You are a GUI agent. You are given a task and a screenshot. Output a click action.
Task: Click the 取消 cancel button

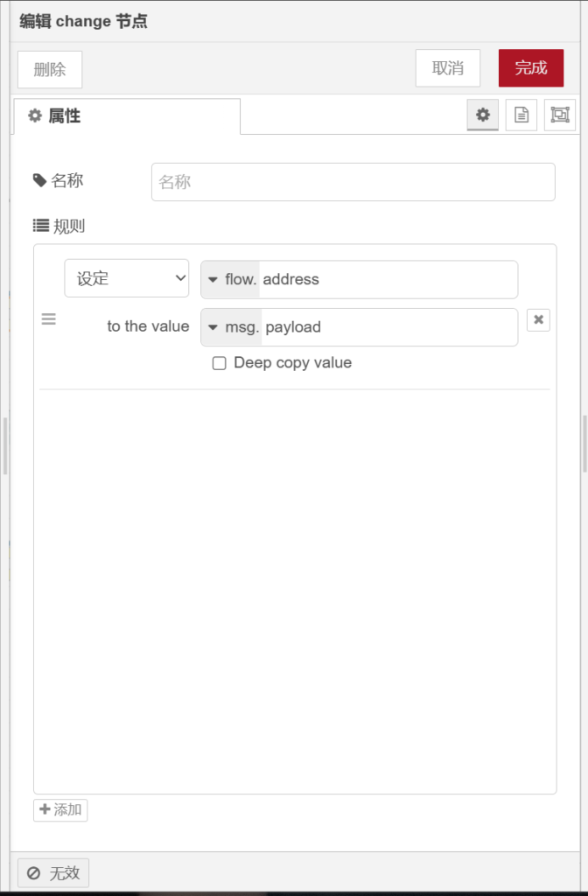click(x=448, y=68)
